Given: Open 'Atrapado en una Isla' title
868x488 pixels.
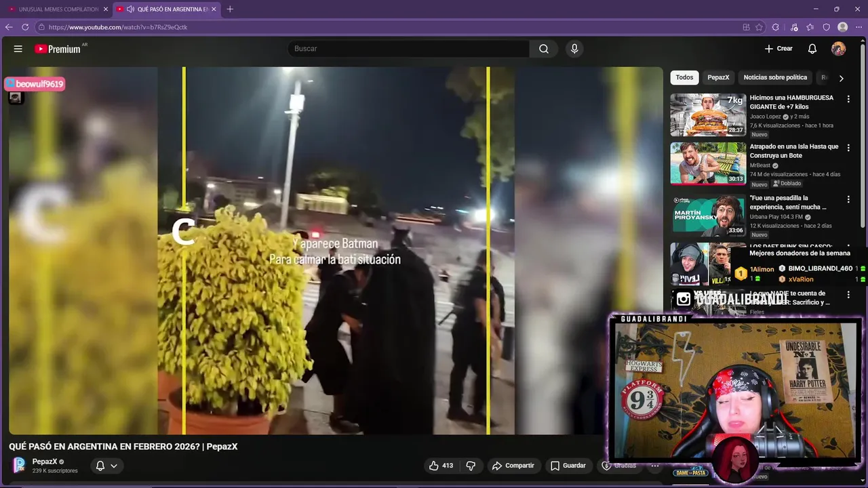Looking at the screenshot, I should coord(794,151).
